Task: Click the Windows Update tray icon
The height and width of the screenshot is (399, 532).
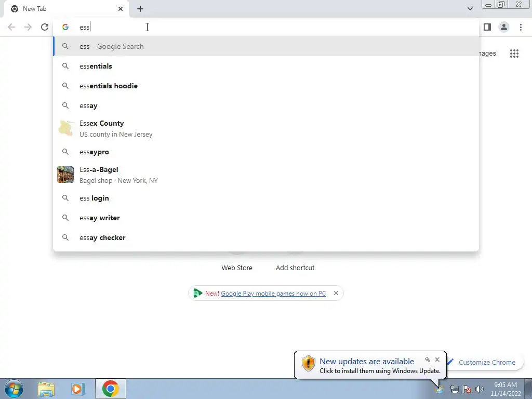Action: coord(440,389)
